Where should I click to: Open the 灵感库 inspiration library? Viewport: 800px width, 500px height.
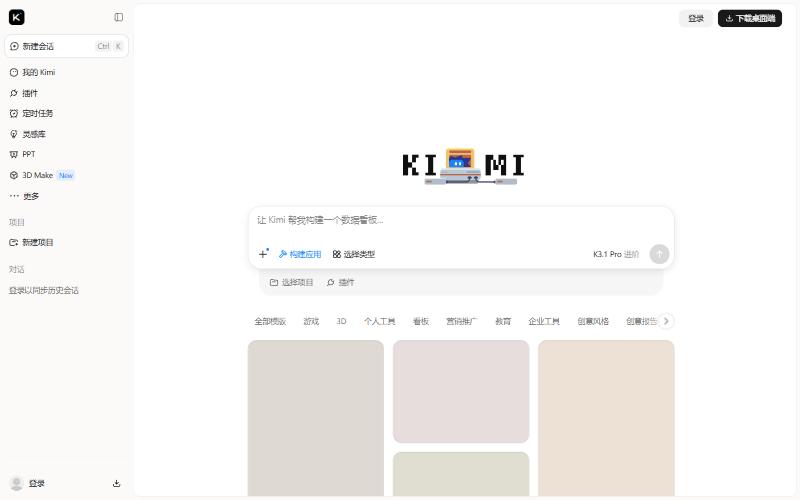coord(66,134)
